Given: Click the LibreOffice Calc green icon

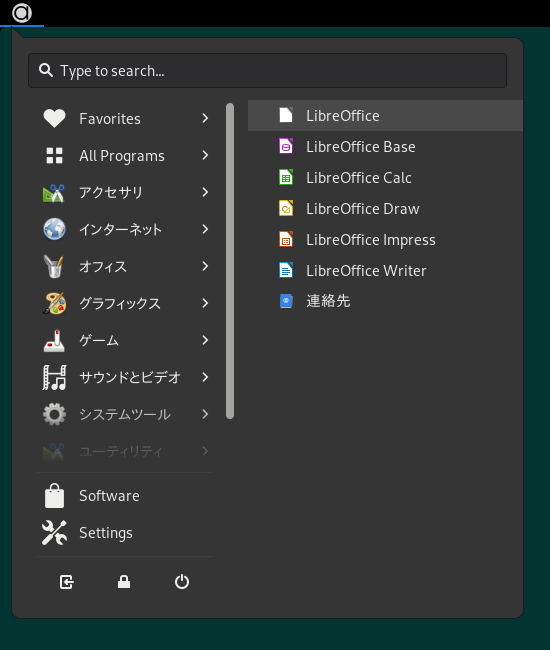Looking at the screenshot, I should (x=286, y=177).
